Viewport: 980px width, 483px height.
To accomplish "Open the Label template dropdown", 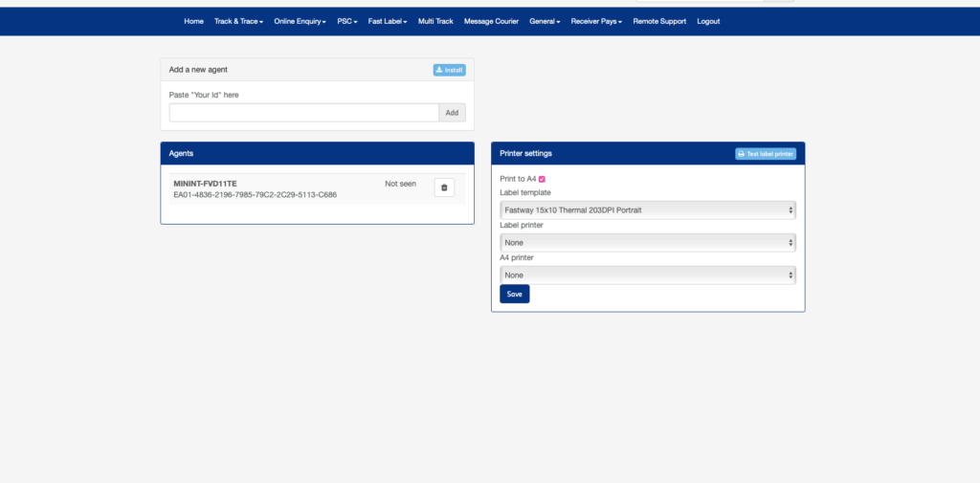I will click(x=648, y=210).
